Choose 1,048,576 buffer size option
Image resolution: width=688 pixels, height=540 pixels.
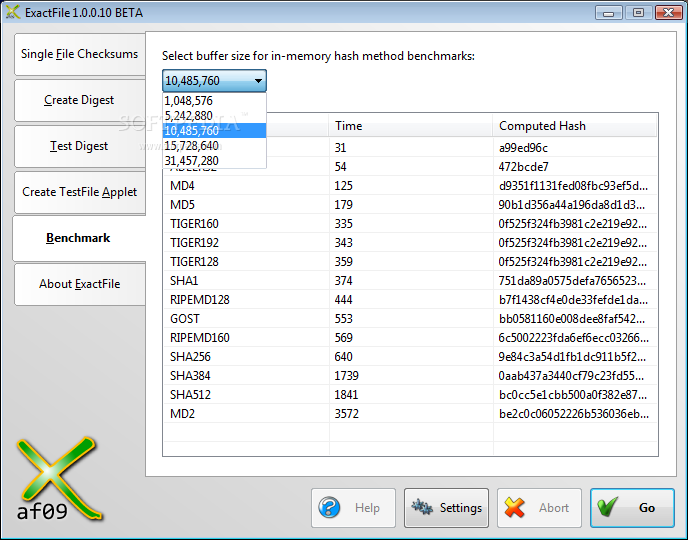point(214,101)
